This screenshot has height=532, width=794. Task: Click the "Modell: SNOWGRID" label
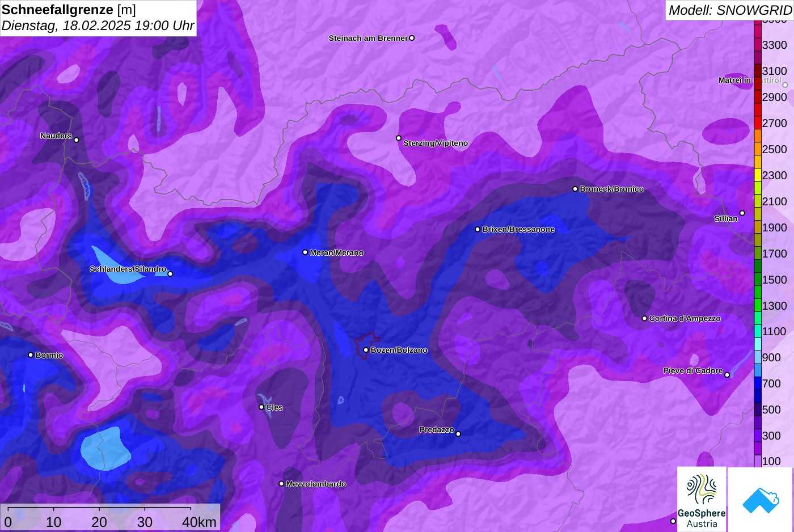[730, 10]
